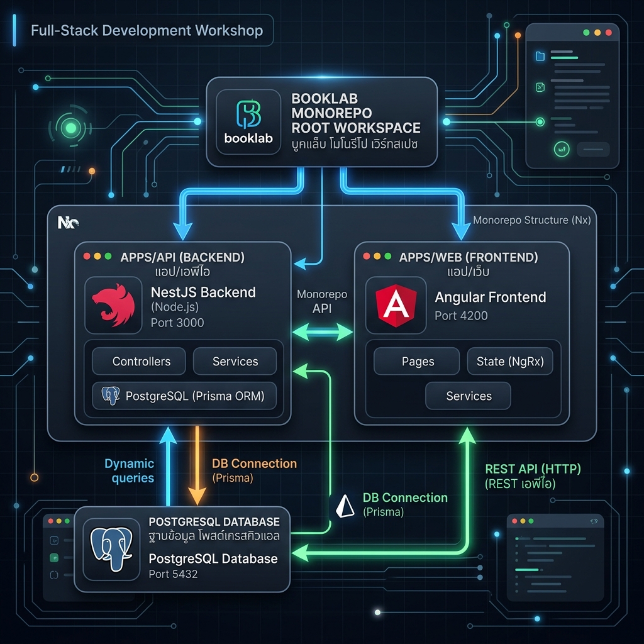Viewport: 644px width, 644px height.
Task: Click the bold PostgreSQL Database label
Action: pyautogui.click(x=213, y=558)
